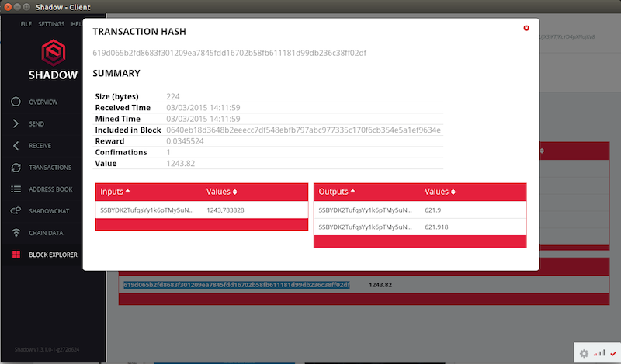Viewport: 621px width, 364px height.
Task: Click the Received Time value
Action: (203, 108)
